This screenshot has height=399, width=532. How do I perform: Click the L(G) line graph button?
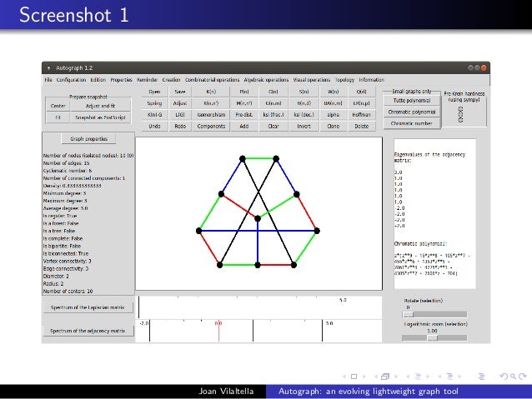pos(180,115)
